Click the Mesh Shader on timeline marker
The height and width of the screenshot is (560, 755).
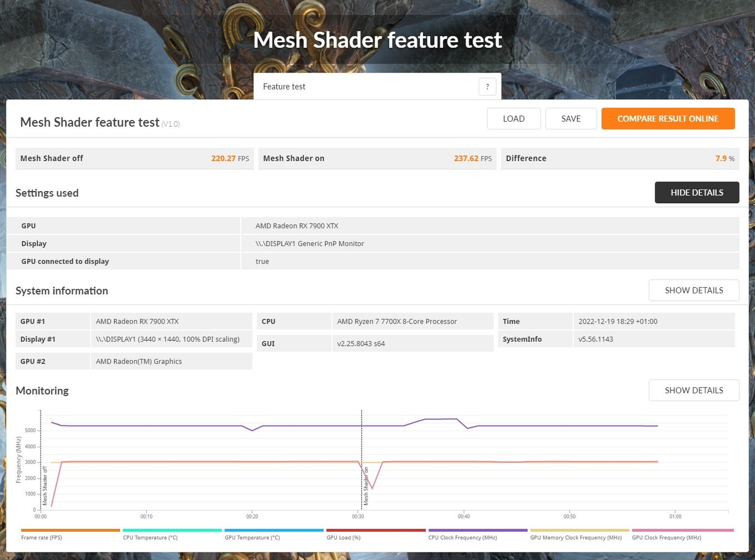point(366,486)
